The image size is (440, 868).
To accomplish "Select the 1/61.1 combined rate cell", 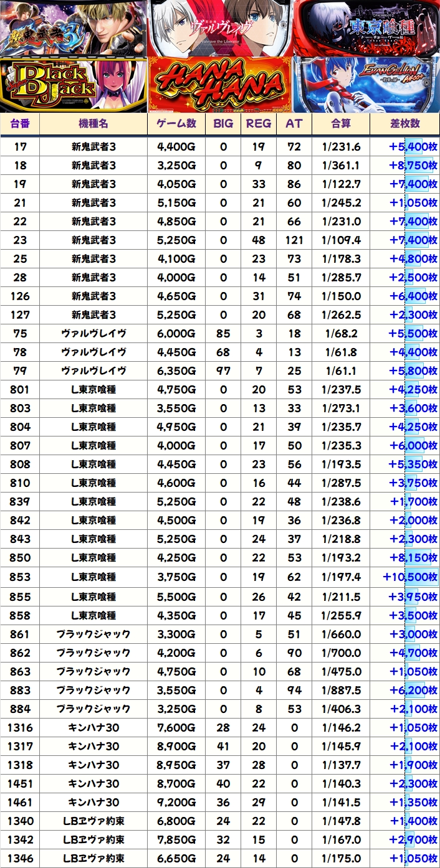I will (341, 371).
